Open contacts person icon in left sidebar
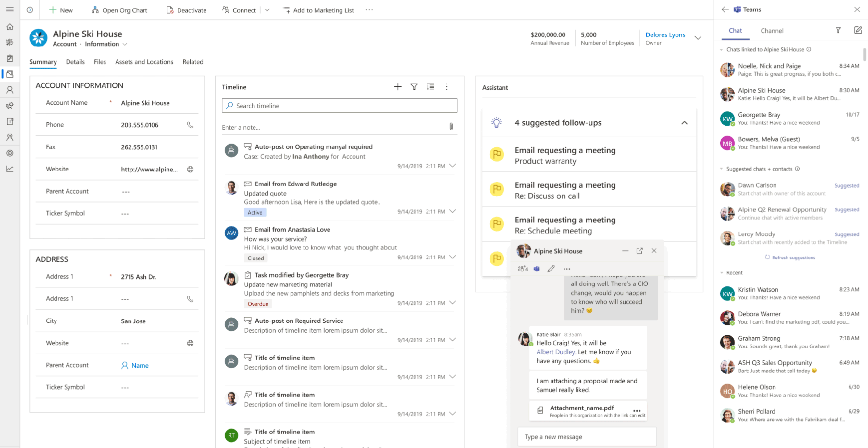 [9, 90]
